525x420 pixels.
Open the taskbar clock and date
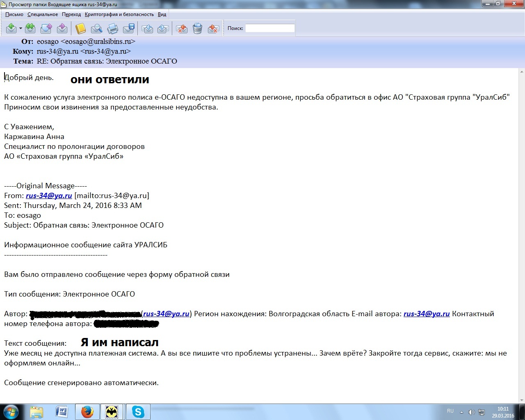pyautogui.click(x=503, y=412)
